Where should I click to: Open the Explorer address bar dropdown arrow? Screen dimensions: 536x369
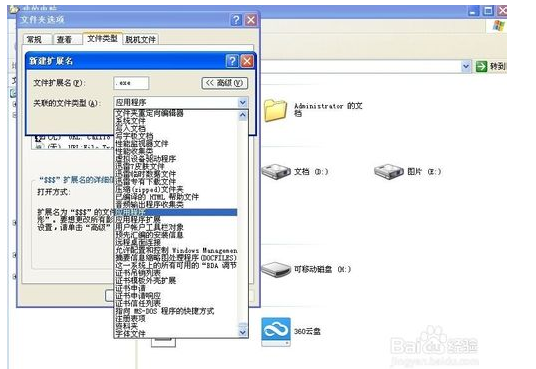[465, 66]
